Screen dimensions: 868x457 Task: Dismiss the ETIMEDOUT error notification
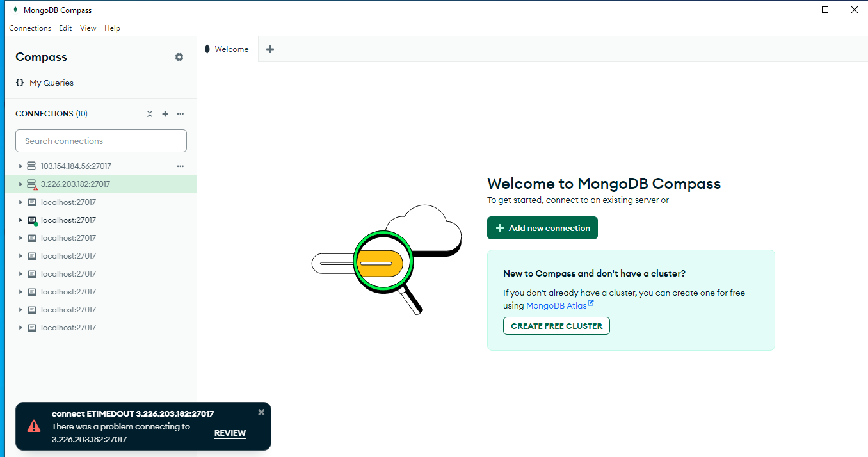tap(261, 412)
